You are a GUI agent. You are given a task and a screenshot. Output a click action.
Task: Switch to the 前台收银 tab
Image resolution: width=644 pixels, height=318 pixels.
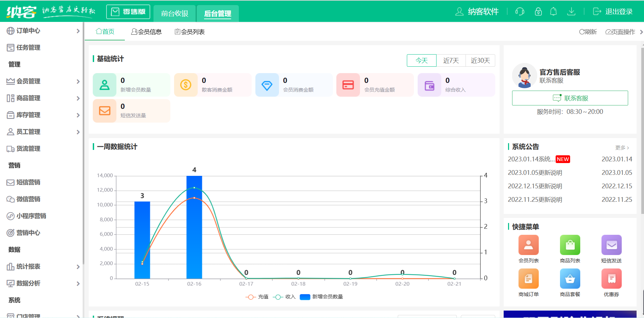[174, 13]
